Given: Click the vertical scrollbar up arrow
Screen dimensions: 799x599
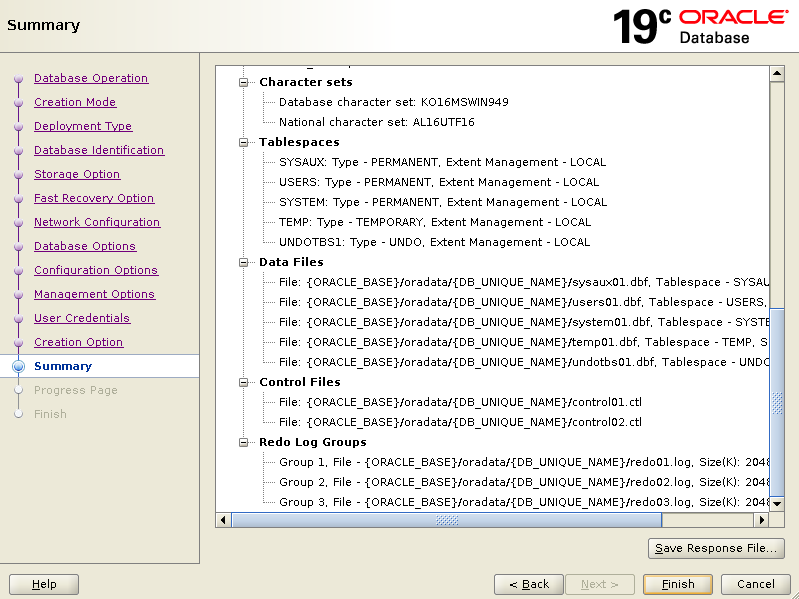Looking at the screenshot, I should click(777, 74).
